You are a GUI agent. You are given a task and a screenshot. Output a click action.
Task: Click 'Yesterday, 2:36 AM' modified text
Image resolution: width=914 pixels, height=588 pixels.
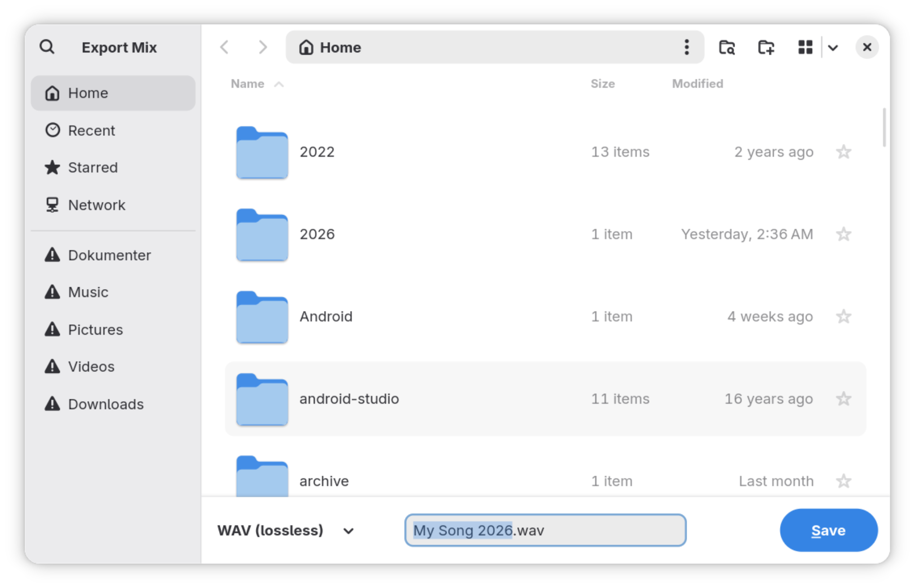[x=747, y=234]
